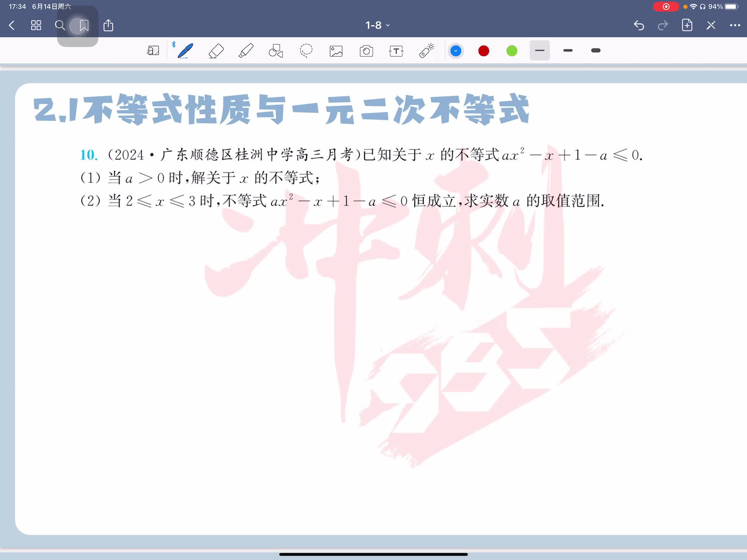Pick the thickest stroke width

click(x=596, y=51)
